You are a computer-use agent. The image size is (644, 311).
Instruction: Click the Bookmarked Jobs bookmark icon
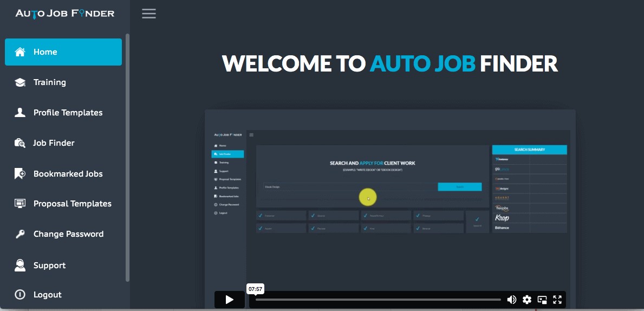tap(19, 174)
